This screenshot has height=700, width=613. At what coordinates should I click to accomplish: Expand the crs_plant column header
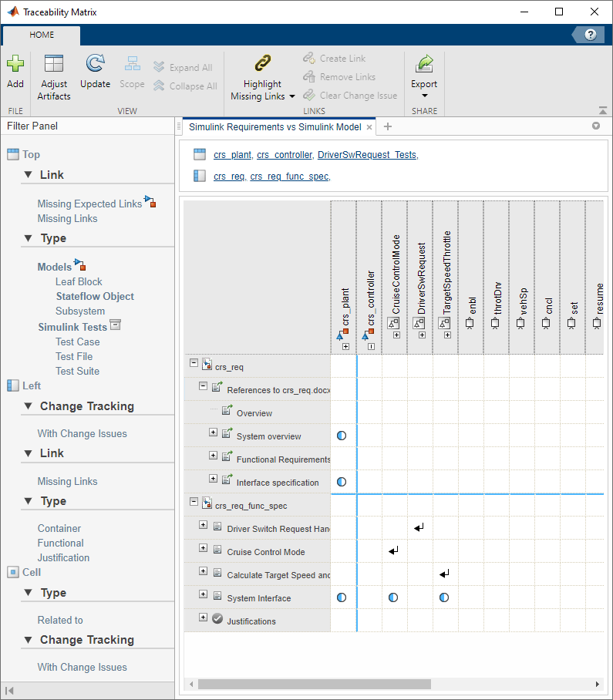(345, 346)
